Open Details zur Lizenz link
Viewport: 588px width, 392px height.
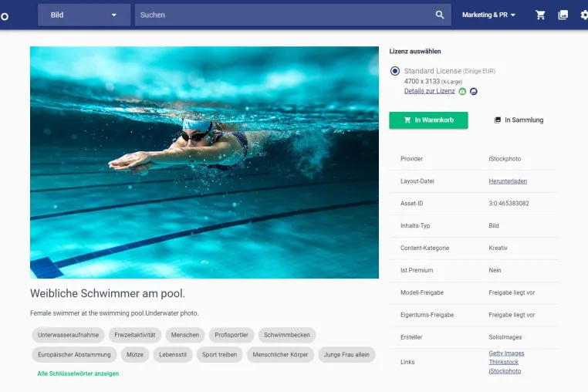click(429, 91)
